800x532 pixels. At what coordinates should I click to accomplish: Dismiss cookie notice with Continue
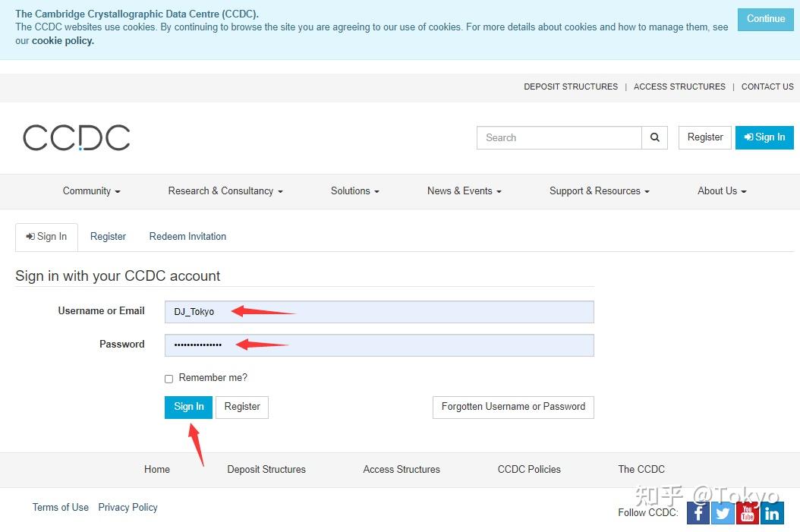click(x=765, y=19)
